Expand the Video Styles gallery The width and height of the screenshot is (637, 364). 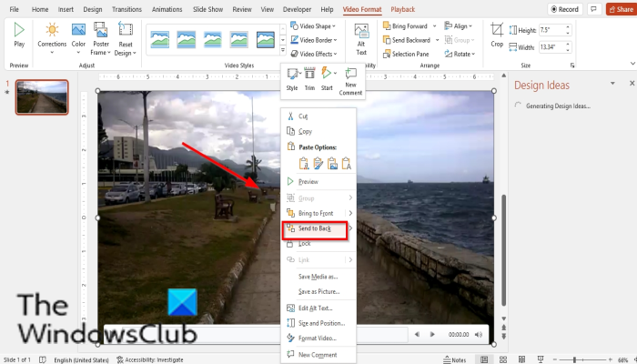click(283, 51)
